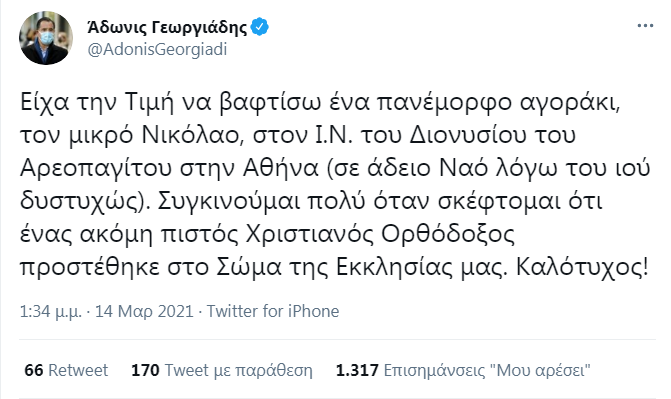
Task: Click the tweet line mentioning Αρεοπαγίτου στην Αθήνα
Action: point(335,168)
